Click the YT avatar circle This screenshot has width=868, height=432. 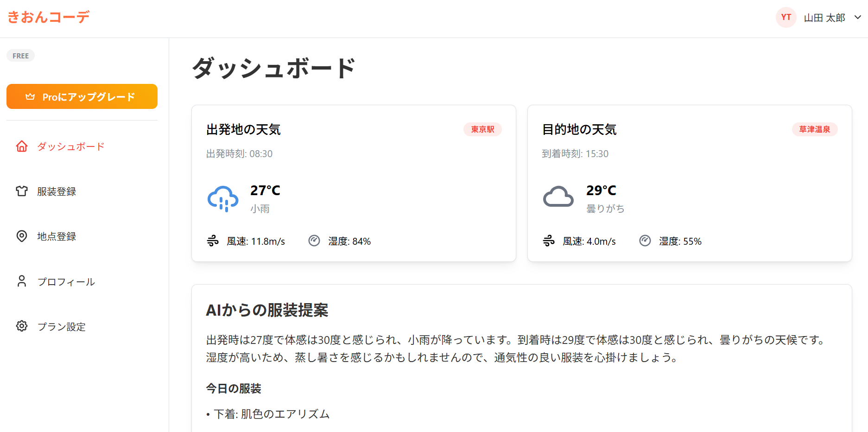pyautogui.click(x=786, y=17)
